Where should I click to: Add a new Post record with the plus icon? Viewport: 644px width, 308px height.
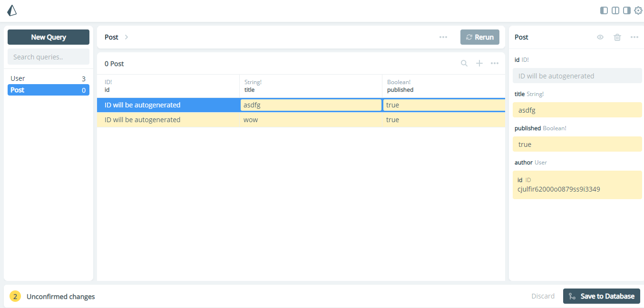[479, 63]
